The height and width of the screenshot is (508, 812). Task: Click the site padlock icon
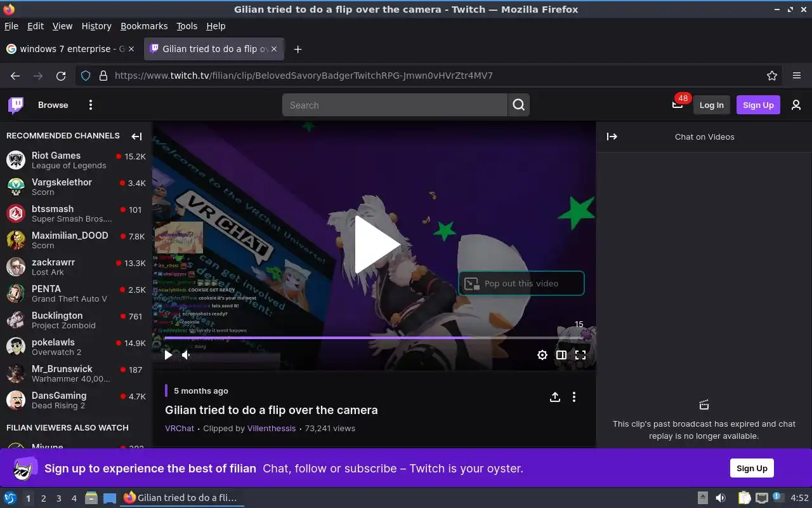point(103,76)
